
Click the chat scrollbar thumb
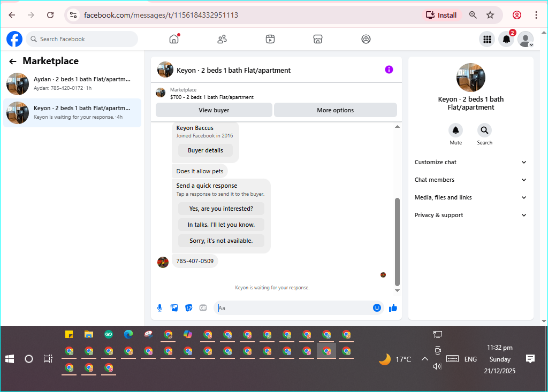pyautogui.click(x=397, y=242)
